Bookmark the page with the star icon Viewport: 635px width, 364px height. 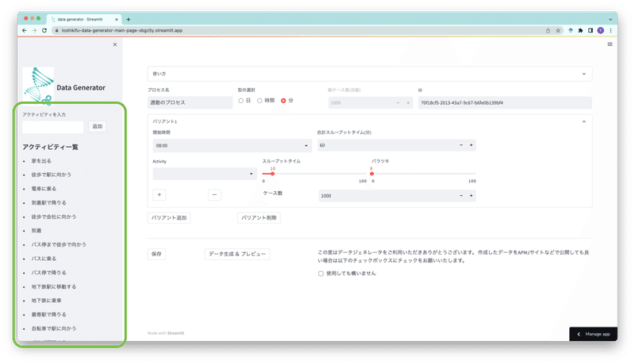[558, 30]
